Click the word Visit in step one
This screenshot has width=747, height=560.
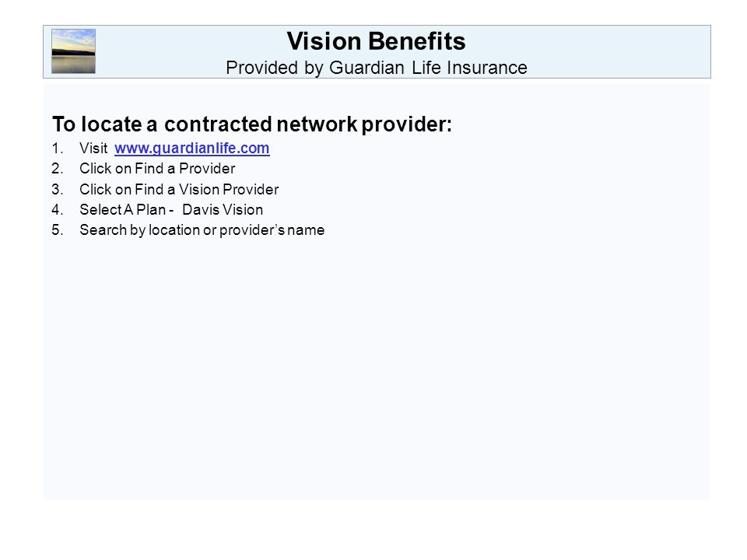coord(93,148)
